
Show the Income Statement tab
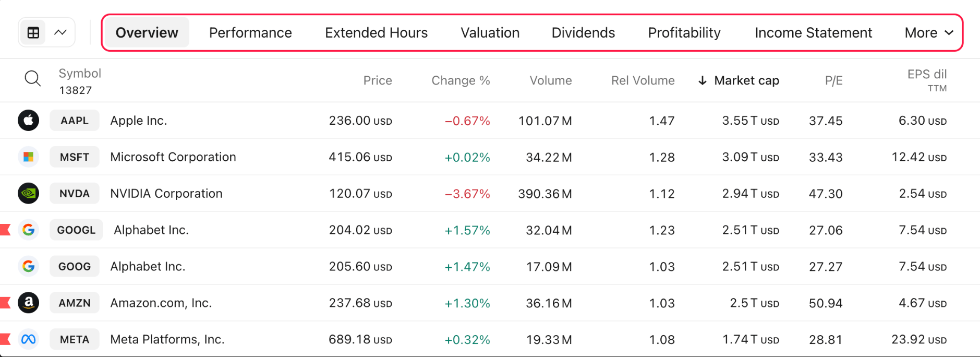pos(813,33)
